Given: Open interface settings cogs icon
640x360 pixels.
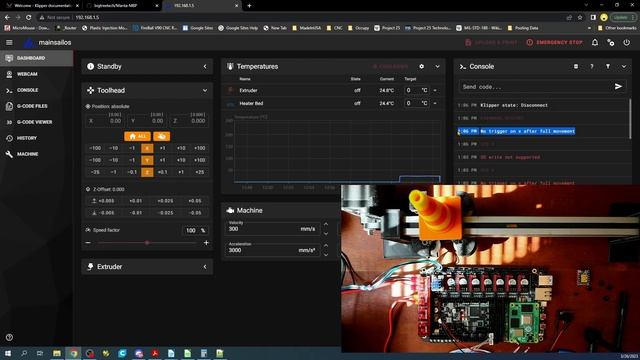Looking at the screenshot, I should [x=611, y=42].
